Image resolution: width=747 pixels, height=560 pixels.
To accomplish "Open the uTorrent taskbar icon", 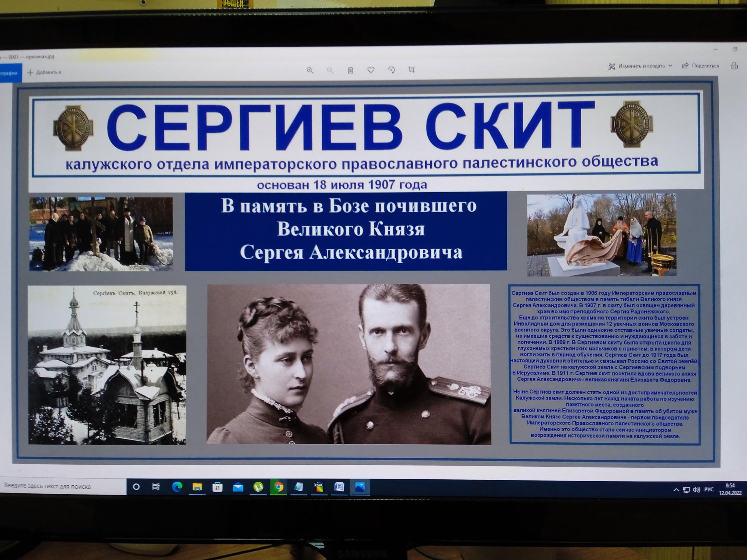I will (258, 487).
